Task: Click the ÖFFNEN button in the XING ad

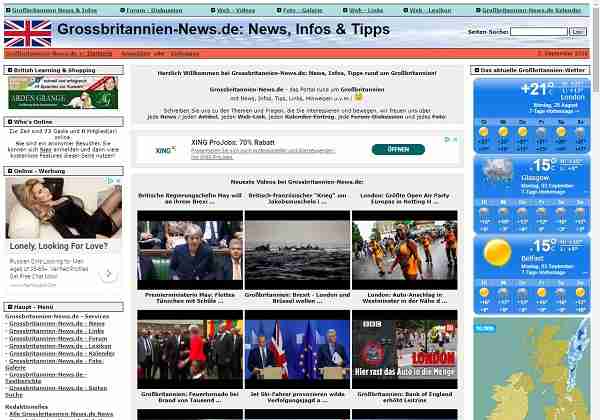Action: tap(398, 150)
